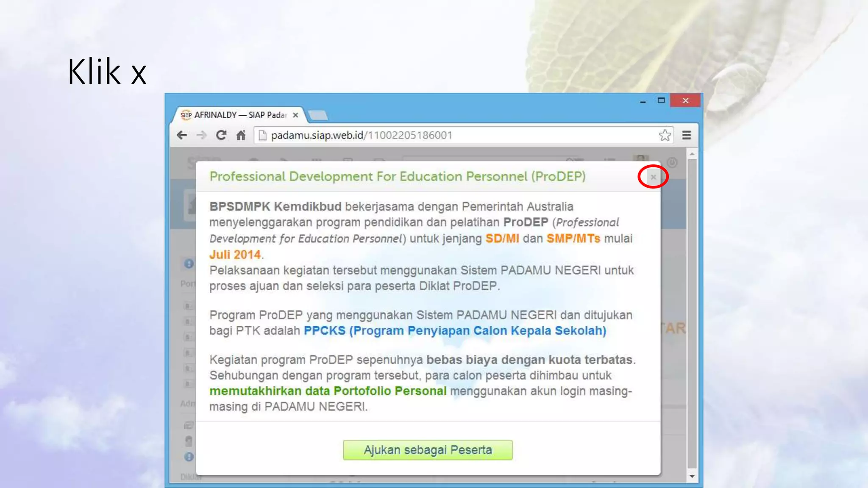Viewport: 868px width, 488px height.
Task: Open a new browser tab
Action: click(318, 115)
